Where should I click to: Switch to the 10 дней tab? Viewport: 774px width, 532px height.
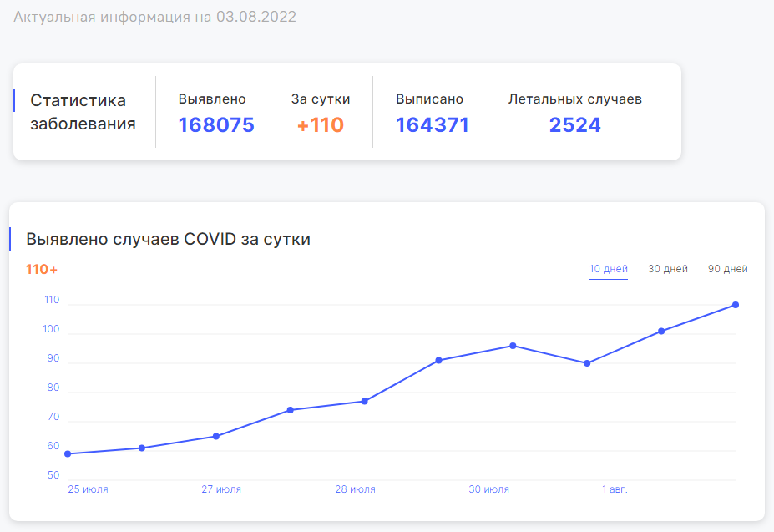pos(608,269)
